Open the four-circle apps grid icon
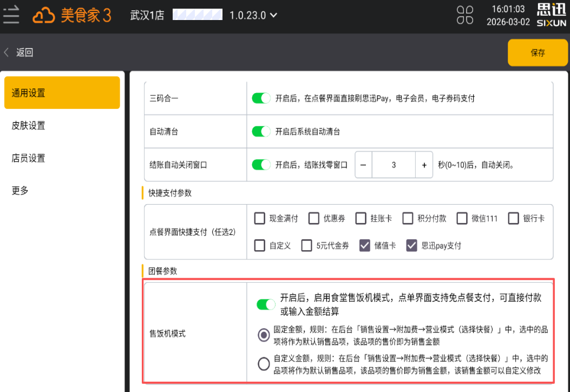 click(x=464, y=15)
